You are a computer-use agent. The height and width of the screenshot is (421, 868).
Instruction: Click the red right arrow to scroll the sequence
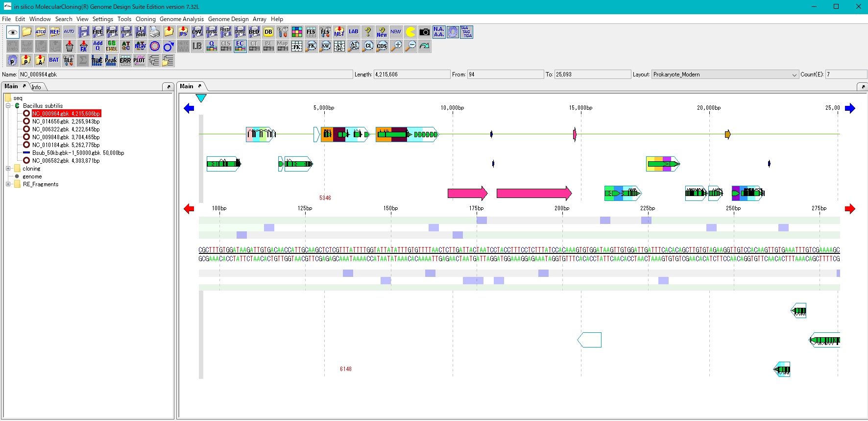click(x=850, y=209)
